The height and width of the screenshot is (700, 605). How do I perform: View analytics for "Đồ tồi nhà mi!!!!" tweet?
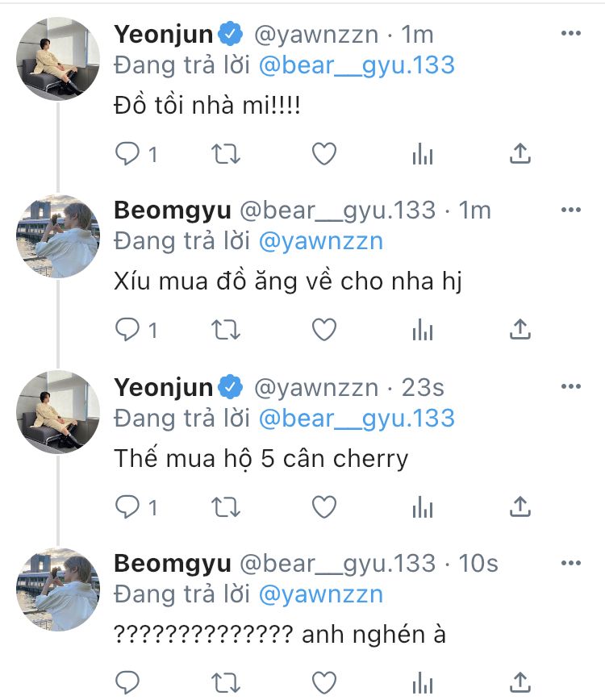[x=423, y=153]
